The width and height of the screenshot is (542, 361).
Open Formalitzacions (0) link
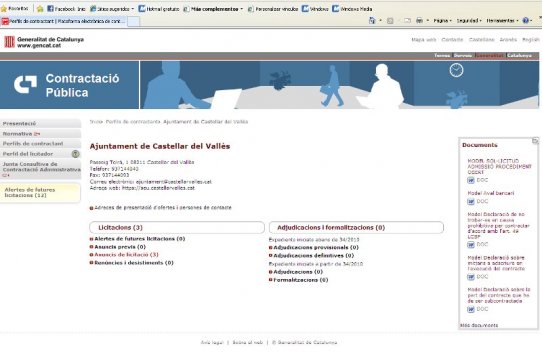coord(300,280)
